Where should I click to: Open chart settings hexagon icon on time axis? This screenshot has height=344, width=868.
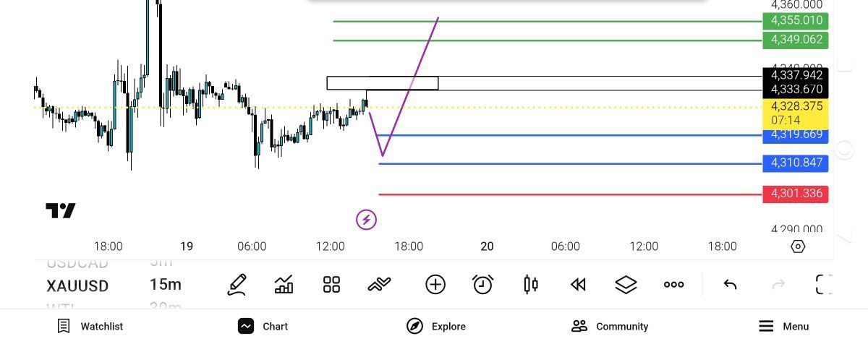[798, 246]
